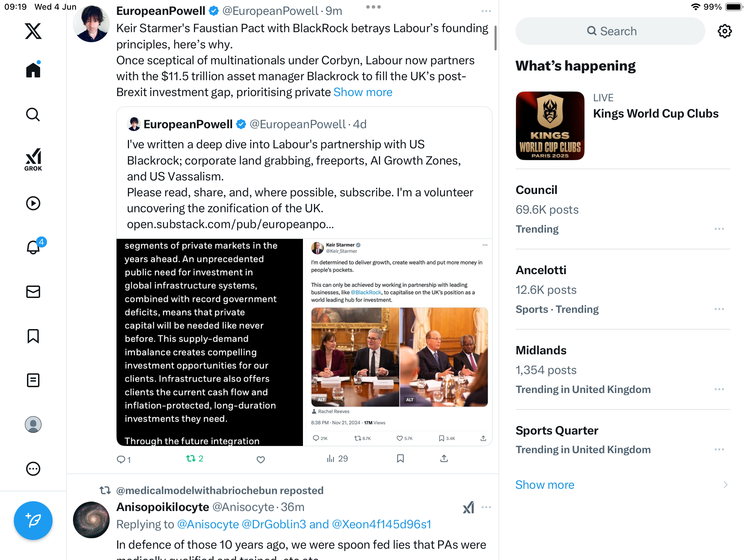Share the EuropeanPowell post

click(x=444, y=459)
